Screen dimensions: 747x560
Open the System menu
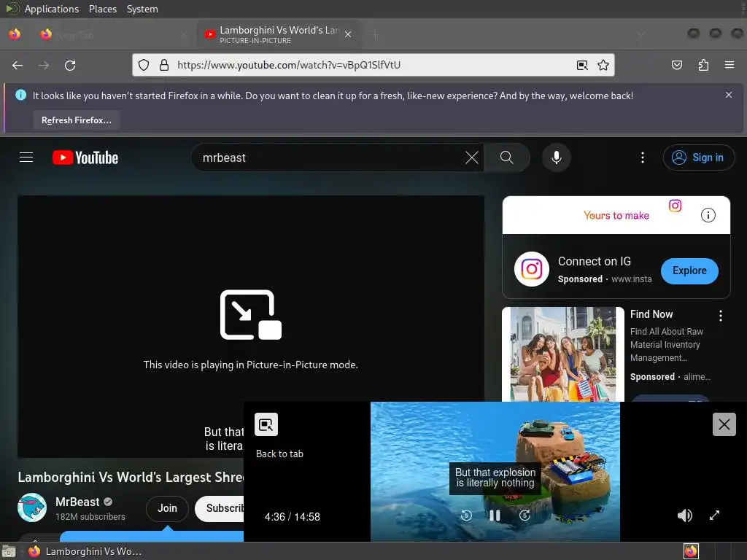point(142,9)
